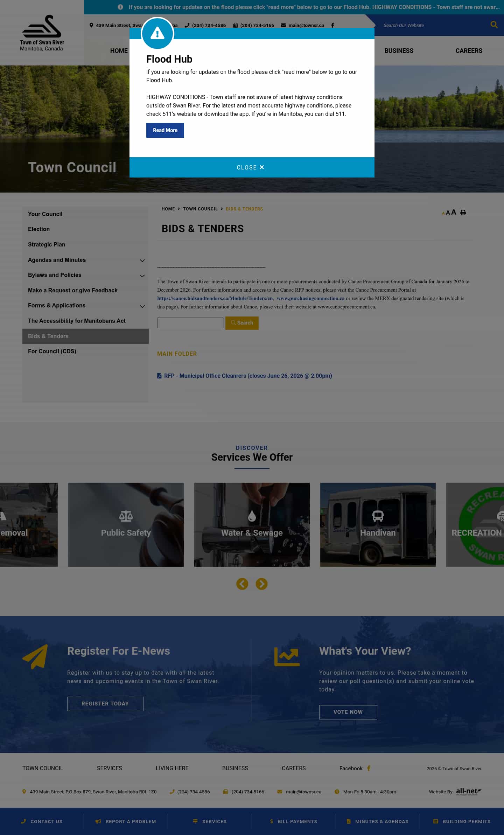Open the BUSINESS navigation menu
The image size is (504, 835).
click(x=399, y=51)
